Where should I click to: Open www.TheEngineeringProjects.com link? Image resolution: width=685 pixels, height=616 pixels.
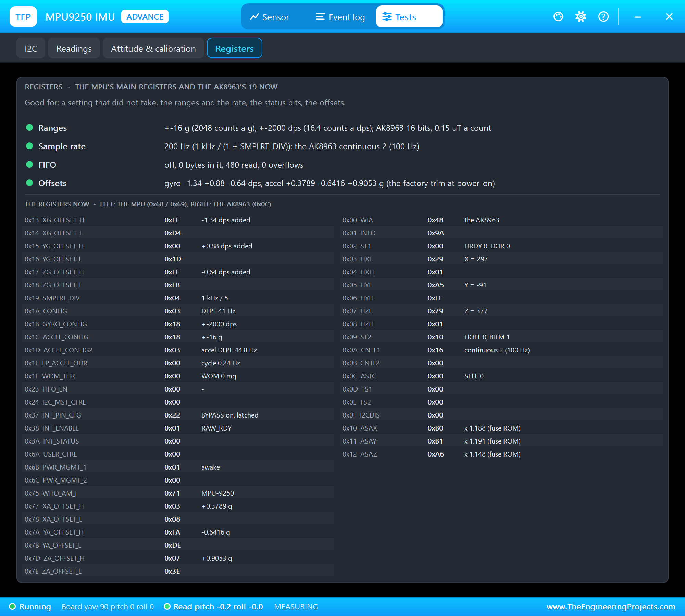pos(611,607)
